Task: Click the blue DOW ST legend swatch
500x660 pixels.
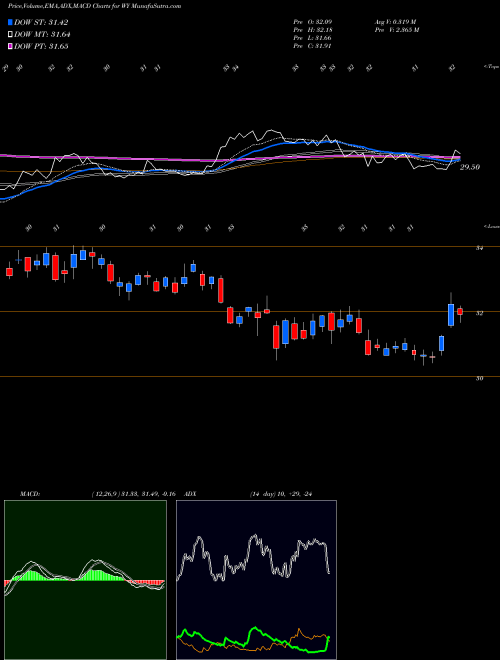Action: tap(10, 22)
